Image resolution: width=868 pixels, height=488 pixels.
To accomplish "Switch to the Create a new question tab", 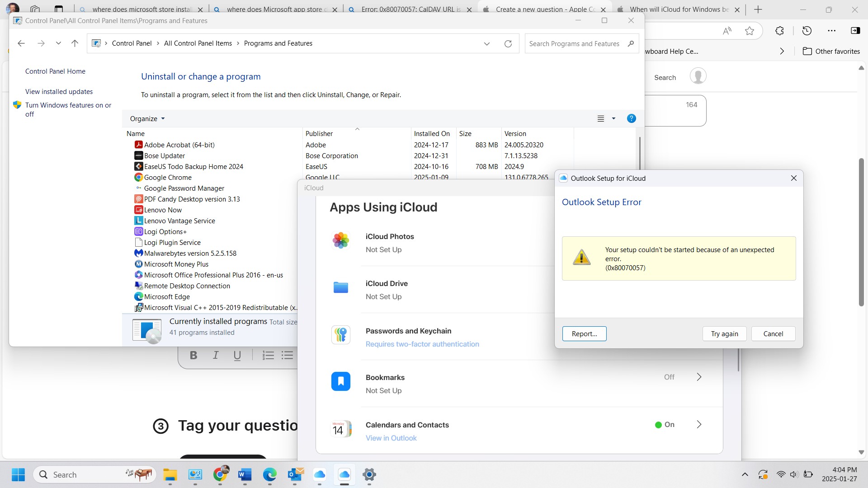I will click(544, 9).
